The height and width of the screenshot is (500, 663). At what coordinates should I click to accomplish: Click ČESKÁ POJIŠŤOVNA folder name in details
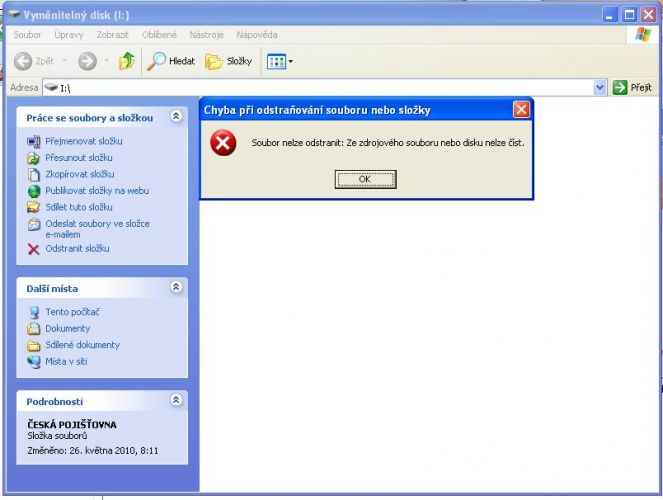pyautogui.click(x=71, y=424)
